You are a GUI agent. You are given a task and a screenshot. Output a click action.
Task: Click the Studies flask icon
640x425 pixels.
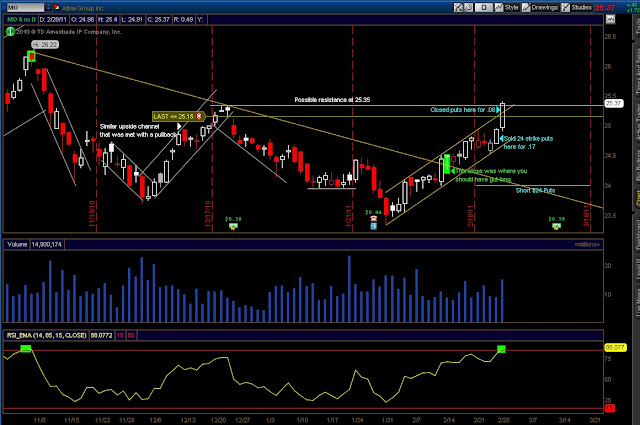[566, 7]
